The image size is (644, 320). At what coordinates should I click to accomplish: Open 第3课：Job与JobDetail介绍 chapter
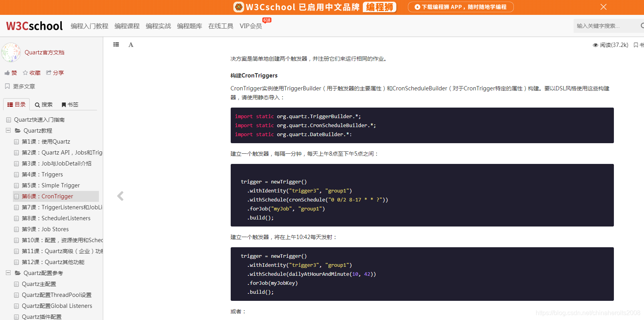point(57,164)
